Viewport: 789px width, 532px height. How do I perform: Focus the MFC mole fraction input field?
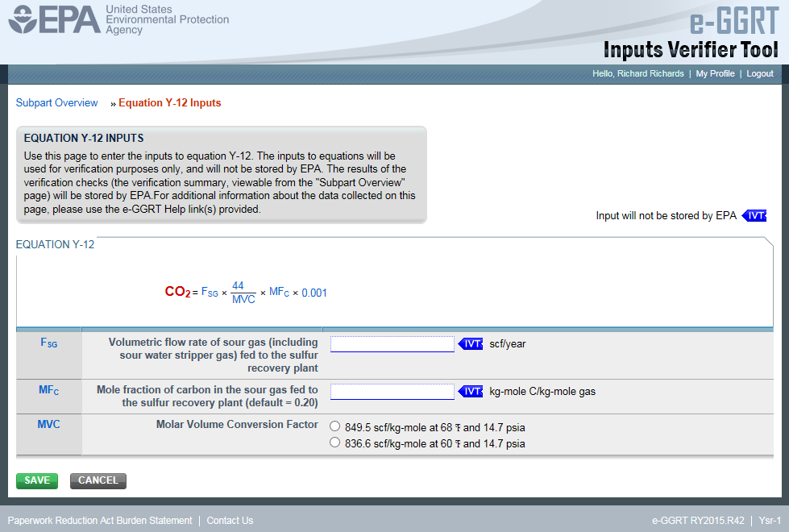coord(392,392)
